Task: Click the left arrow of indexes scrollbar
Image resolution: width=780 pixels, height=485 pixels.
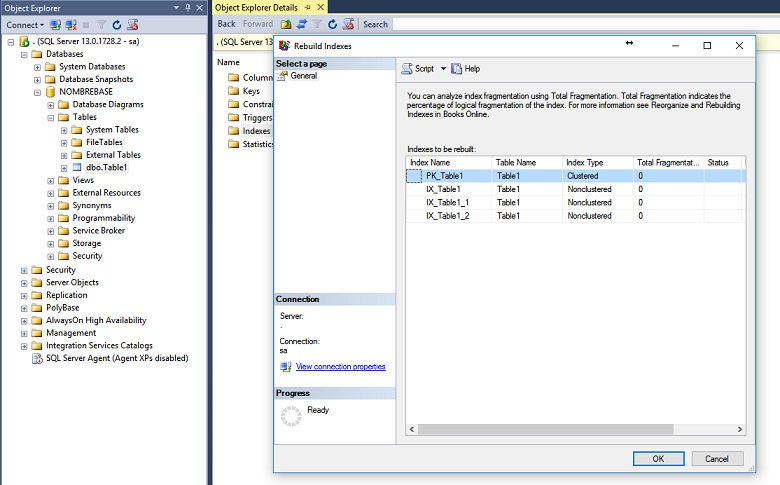Action: tap(411, 429)
